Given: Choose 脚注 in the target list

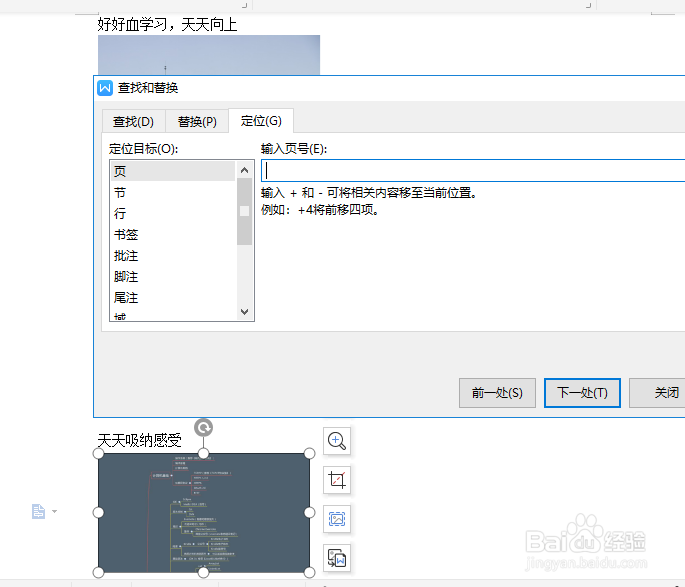Looking at the screenshot, I should pos(173,276).
